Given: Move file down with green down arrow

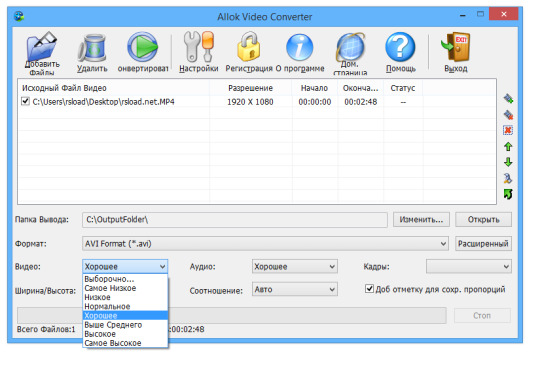Looking at the screenshot, I should (508, 162).
